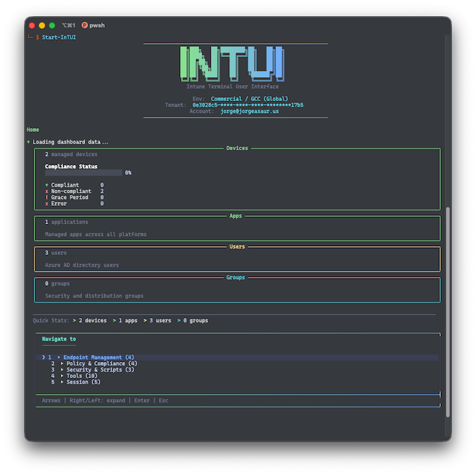Click the yellow minimize window button
Image resolution: width=476 pixels, height=474 pixels.
pyautogui.click(x=42, y=26)
